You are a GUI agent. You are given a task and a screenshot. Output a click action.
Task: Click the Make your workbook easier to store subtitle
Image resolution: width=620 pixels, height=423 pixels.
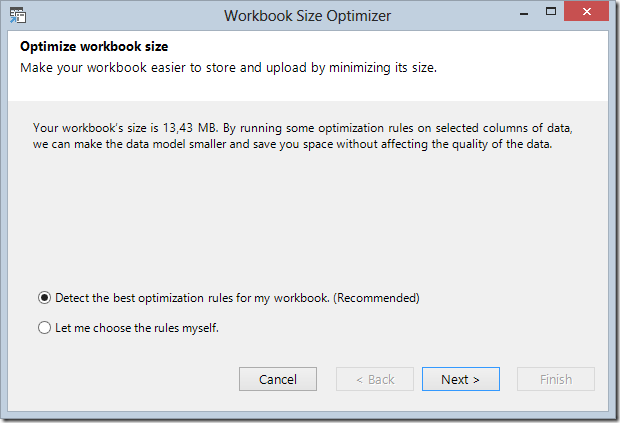[x=229, y=68]
